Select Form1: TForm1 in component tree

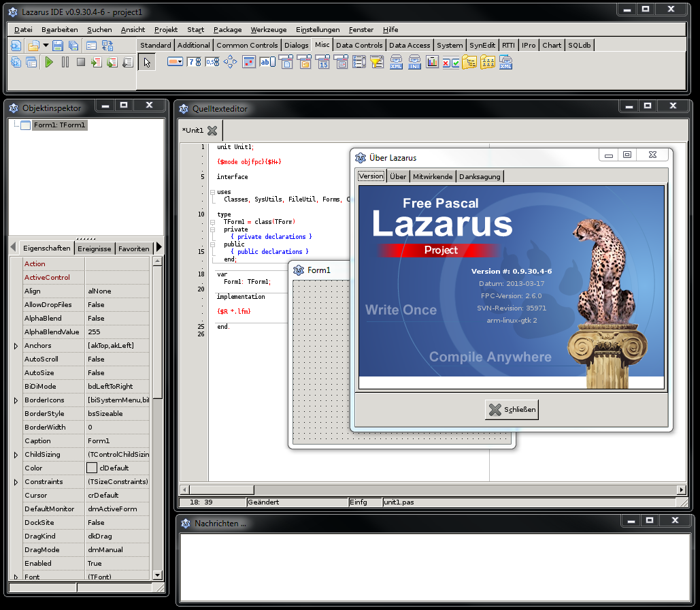(59, 125)
